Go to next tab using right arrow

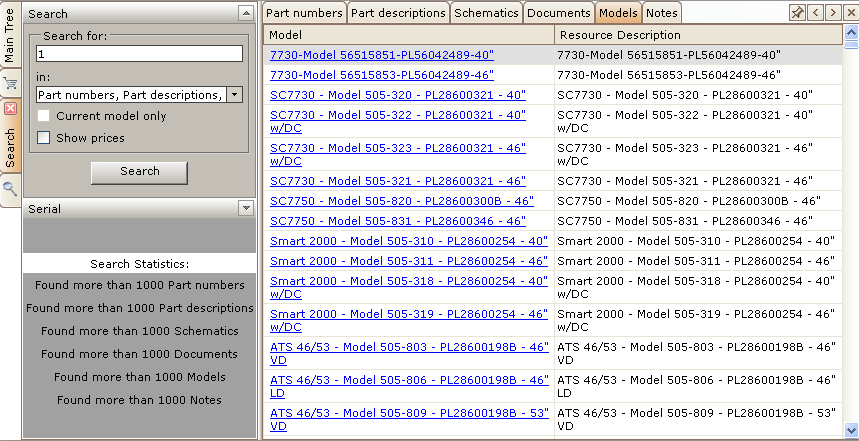[832, 12]
